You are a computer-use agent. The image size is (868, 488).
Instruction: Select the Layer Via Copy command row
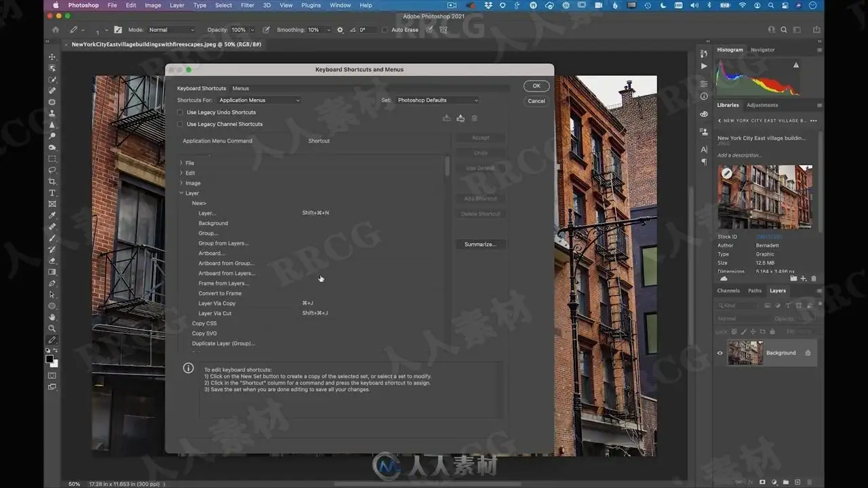click(x=313, y=303)
